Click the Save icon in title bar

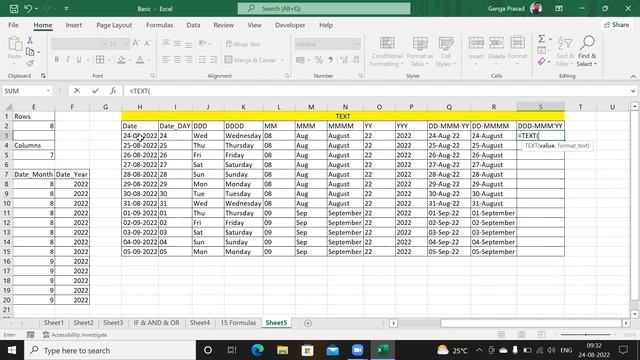coord(13,9)
